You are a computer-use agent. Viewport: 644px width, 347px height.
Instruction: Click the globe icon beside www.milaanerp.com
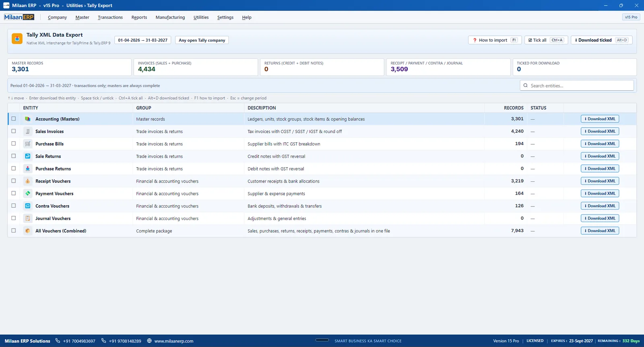(149, 341)
